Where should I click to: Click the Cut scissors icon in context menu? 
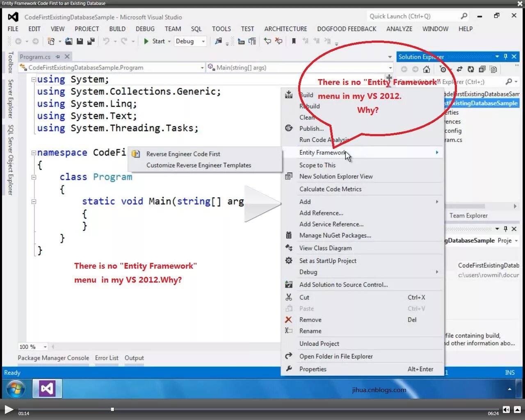(x=289, y=297)
